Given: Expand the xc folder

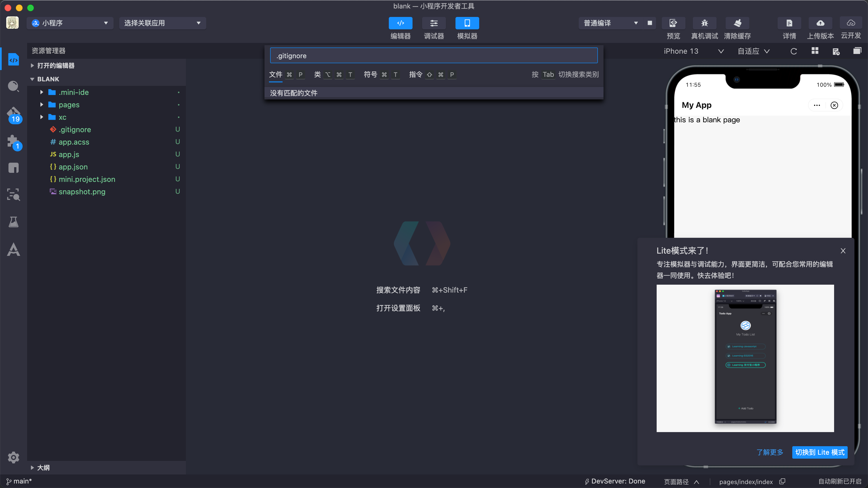Looking at the screenshot, I should pos(107,117).
